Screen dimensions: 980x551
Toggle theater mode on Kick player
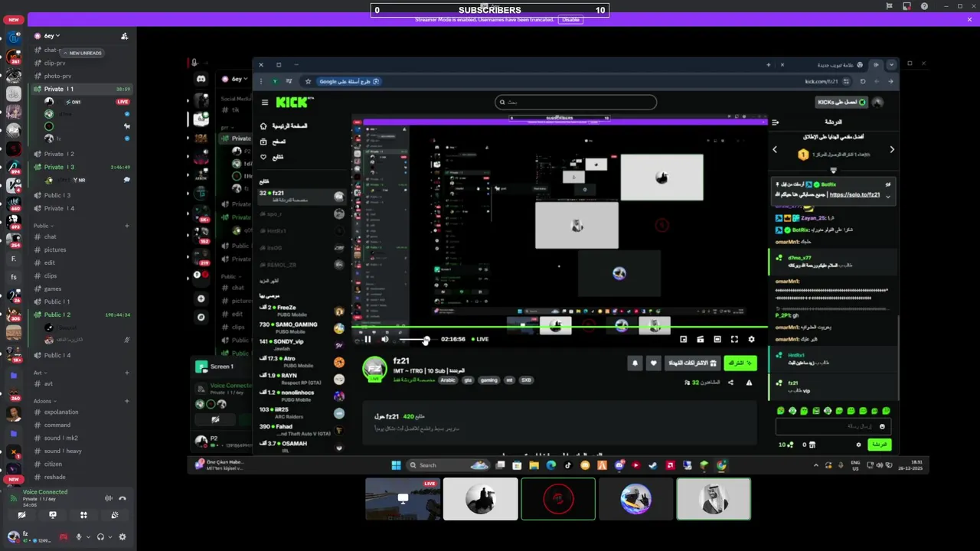tap(717, 339)
